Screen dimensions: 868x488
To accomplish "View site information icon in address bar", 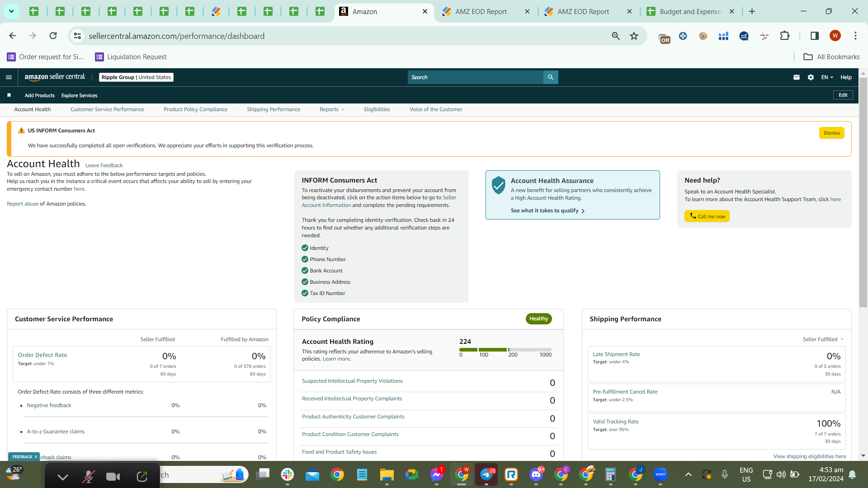I will click(x=78, y=36).
